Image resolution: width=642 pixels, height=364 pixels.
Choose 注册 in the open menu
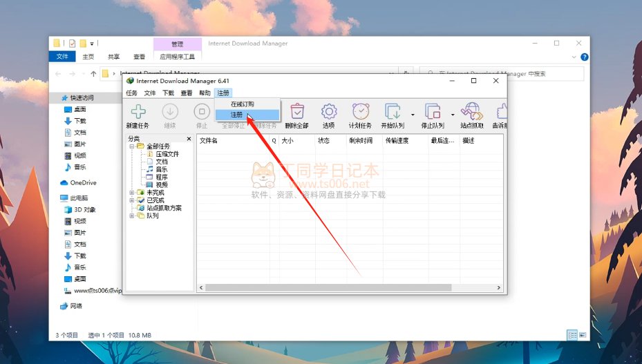click(237, 115)
